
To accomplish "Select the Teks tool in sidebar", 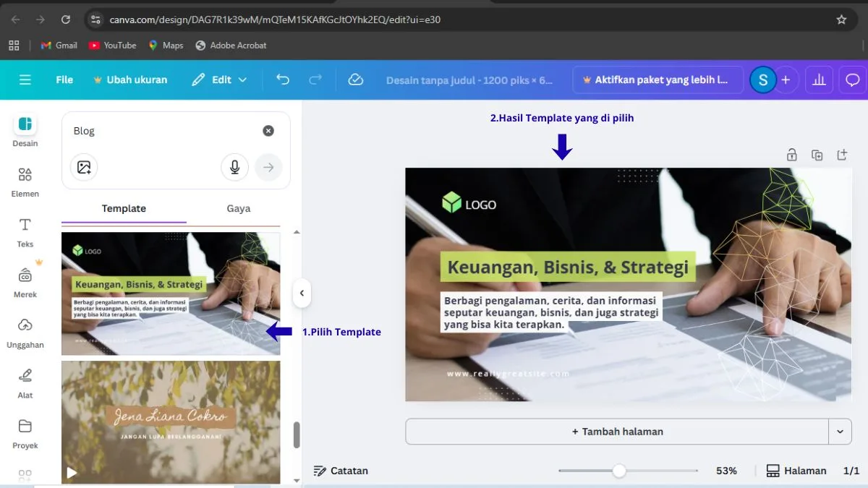I will 25,232.
